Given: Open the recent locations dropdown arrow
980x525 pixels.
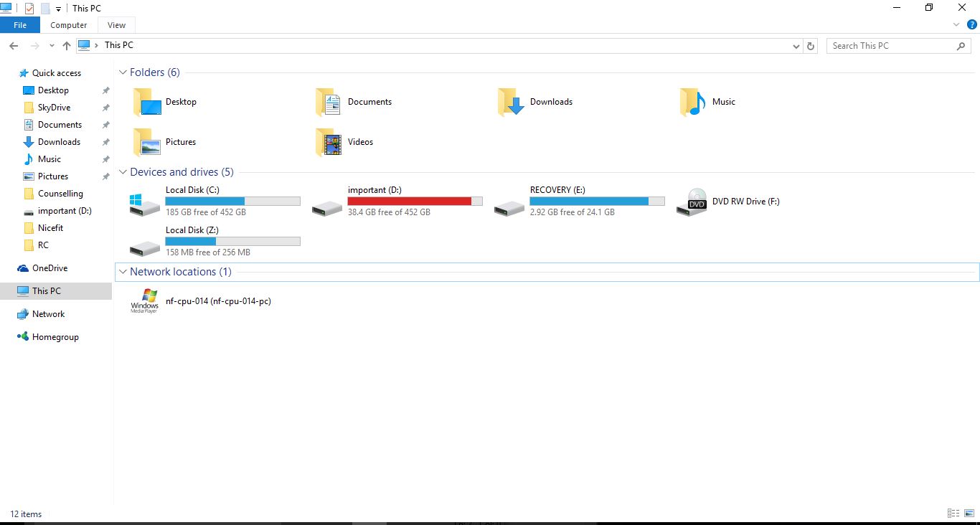Looking at the screenshot, I should point(52,46).
